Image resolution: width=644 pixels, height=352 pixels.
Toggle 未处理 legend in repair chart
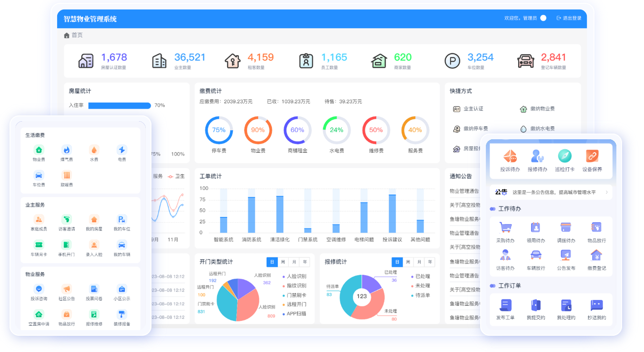pyautogui.click(x=422, y=286)
